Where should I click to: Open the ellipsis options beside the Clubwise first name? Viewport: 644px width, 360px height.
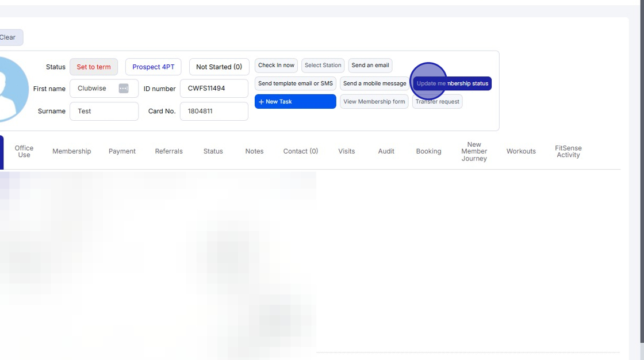125,89
